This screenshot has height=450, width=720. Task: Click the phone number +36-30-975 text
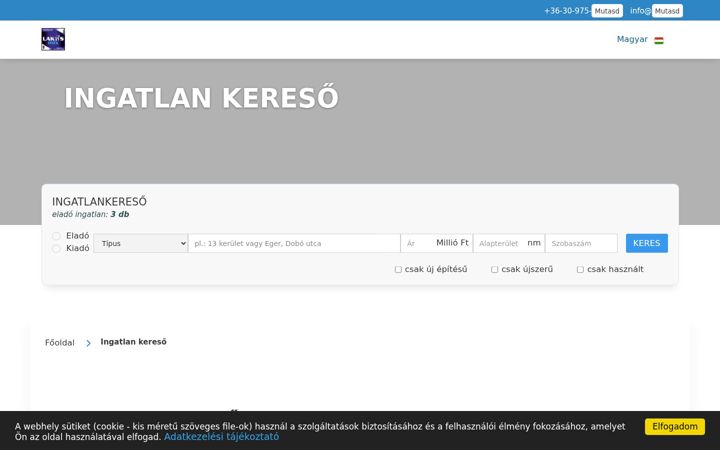(x=568, y=11)
